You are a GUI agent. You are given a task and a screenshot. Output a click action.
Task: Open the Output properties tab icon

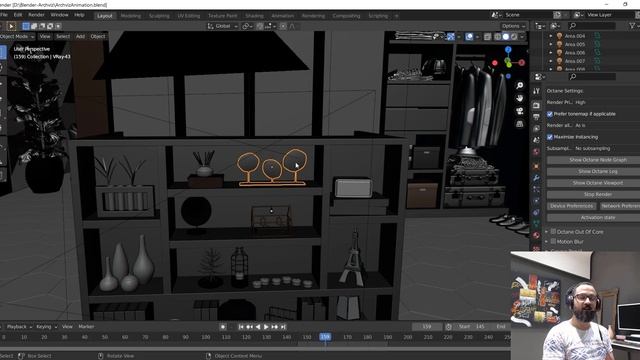coord(536,117)
